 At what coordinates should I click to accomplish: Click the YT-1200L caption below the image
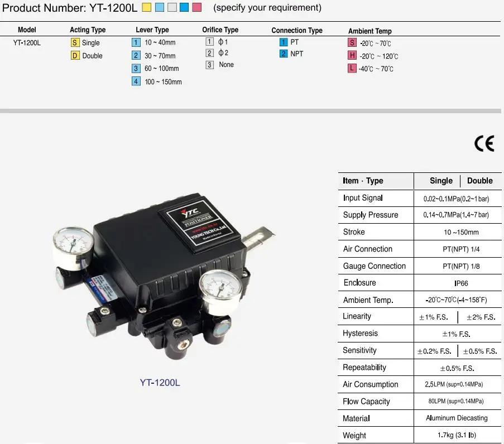tap(160, 383)
